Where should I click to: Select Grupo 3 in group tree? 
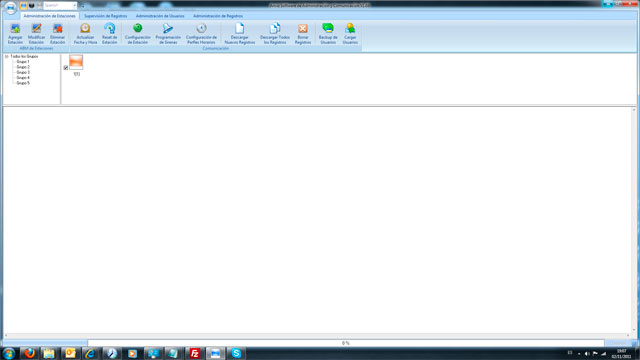(x=23, y=72)
